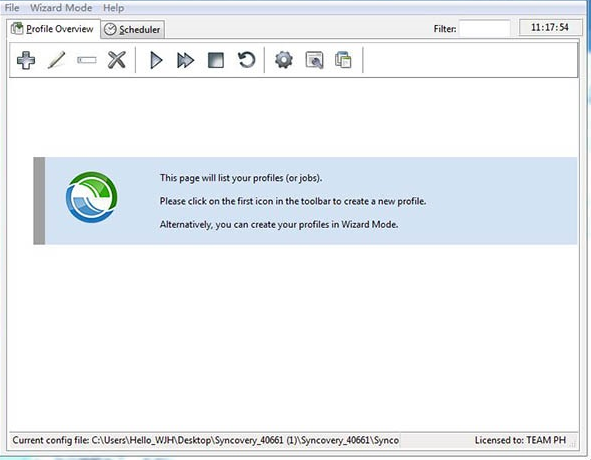Click the log file viewer icon
The height and width of the screenshot is (460, 591).
click(314, 60)
